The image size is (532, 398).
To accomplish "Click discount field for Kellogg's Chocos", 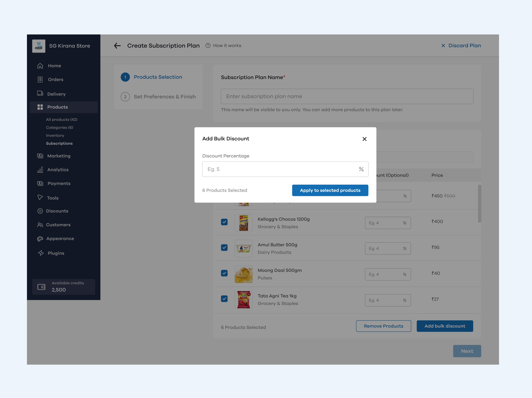I will 388,223.
